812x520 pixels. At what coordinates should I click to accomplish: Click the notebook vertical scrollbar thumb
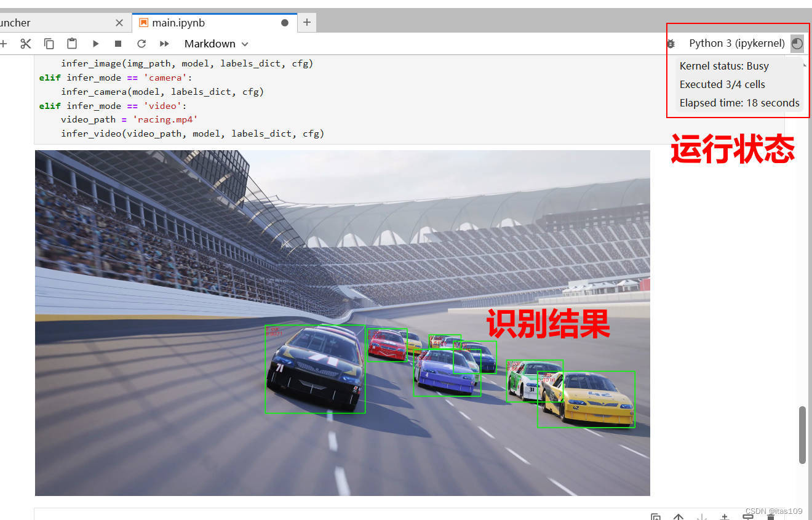[802, 434]
